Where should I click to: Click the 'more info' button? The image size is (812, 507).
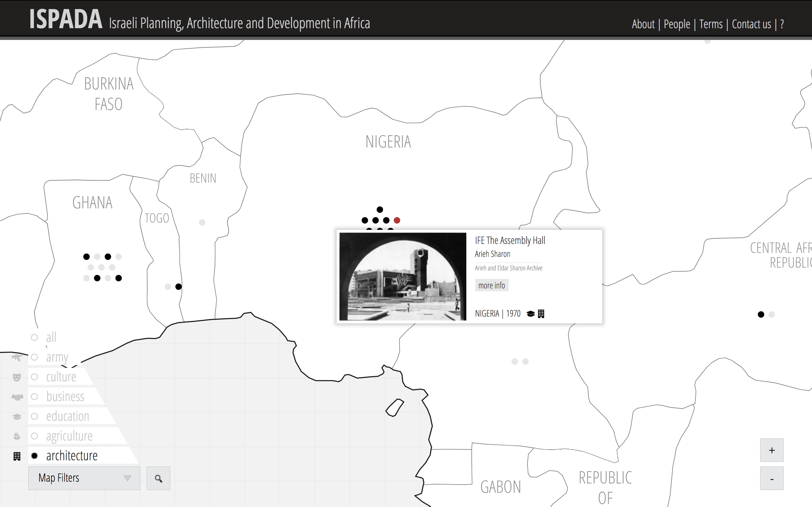click(491, 285)
